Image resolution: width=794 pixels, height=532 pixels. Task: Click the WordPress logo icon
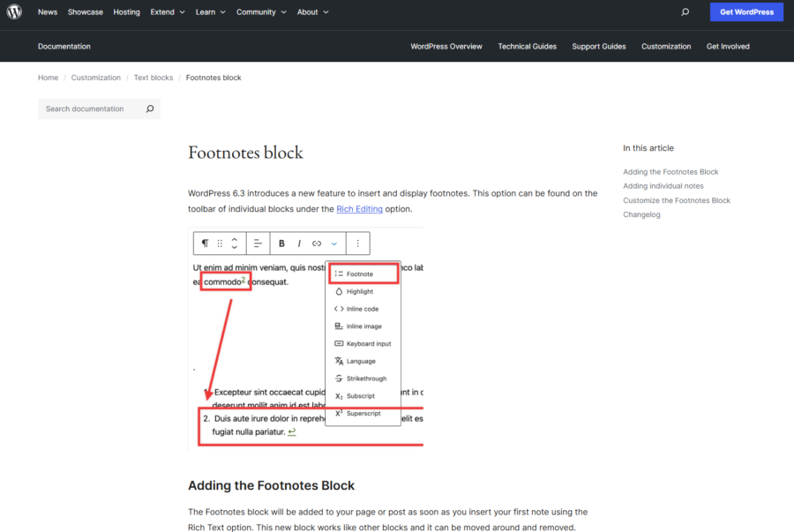(x=15, y=12)
